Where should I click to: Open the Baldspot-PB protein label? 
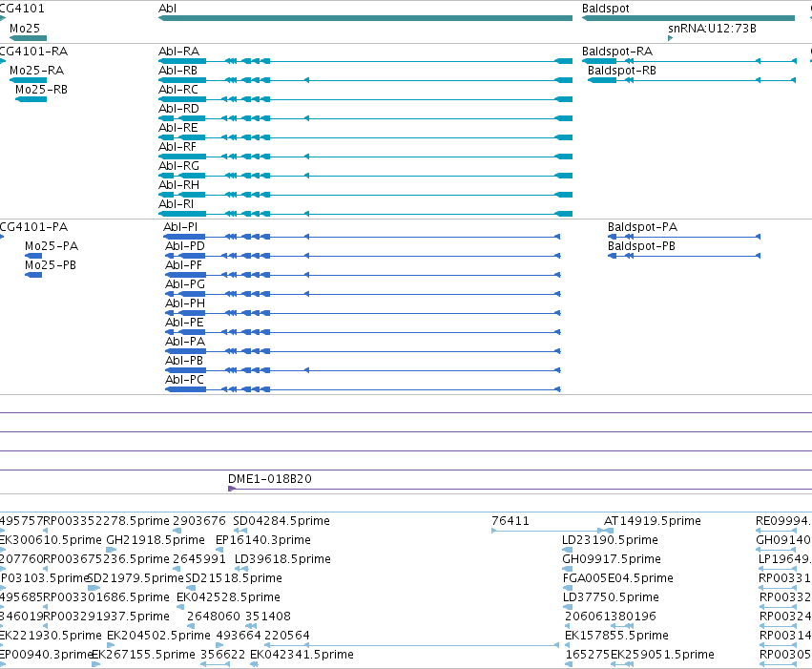click(x=641, y=246)
